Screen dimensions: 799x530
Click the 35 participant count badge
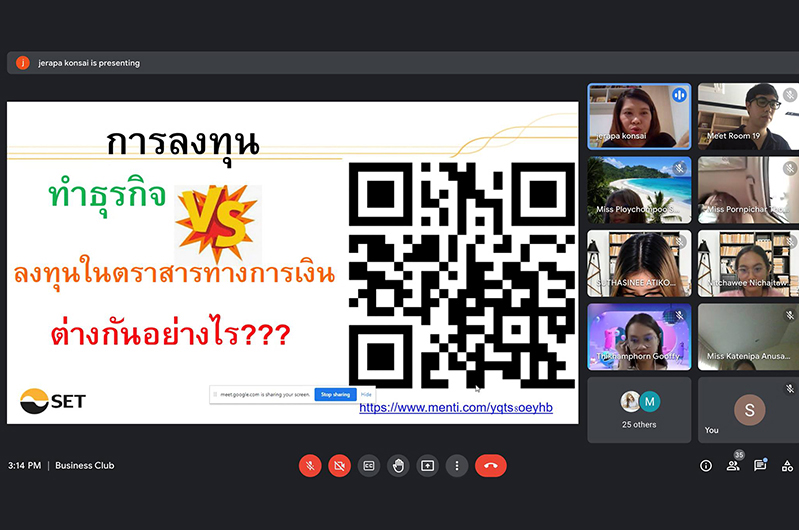coord(739,455)
